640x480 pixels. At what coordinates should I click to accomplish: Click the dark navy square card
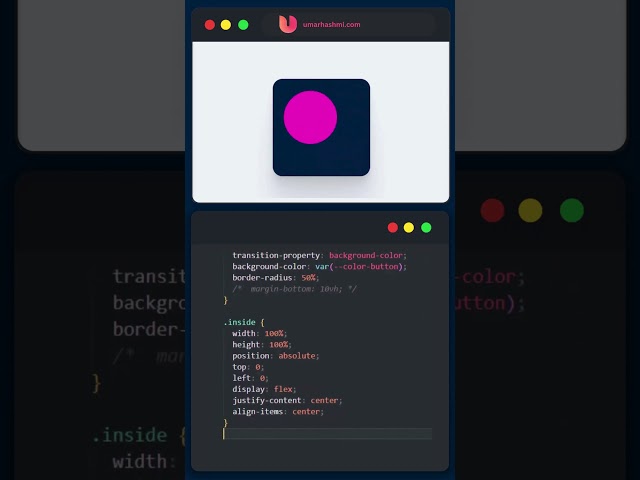[321, 127]
